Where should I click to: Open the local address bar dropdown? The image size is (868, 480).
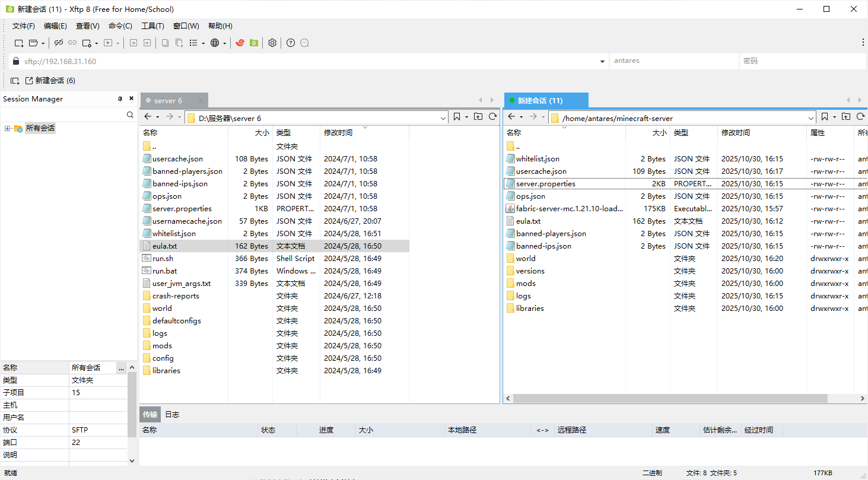coord(443,117)
